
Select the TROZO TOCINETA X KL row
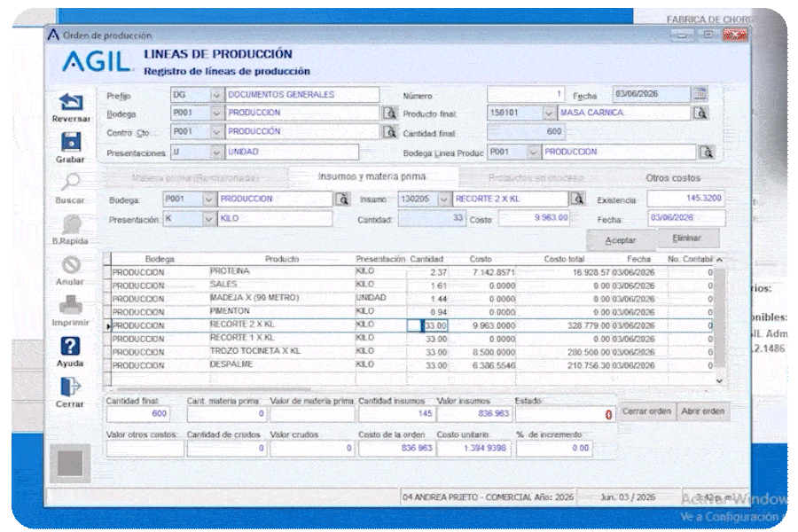tap(411, 352)
